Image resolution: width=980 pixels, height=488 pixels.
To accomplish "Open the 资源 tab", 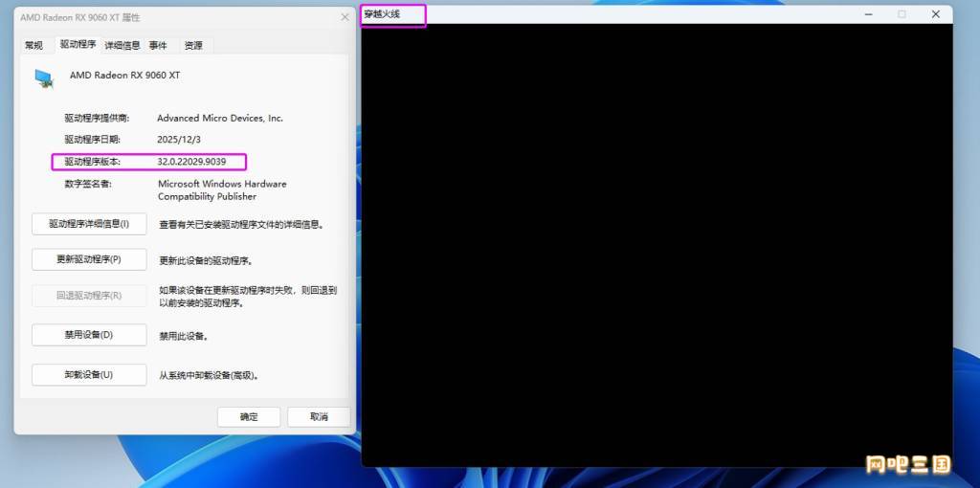I will [193, 46].
